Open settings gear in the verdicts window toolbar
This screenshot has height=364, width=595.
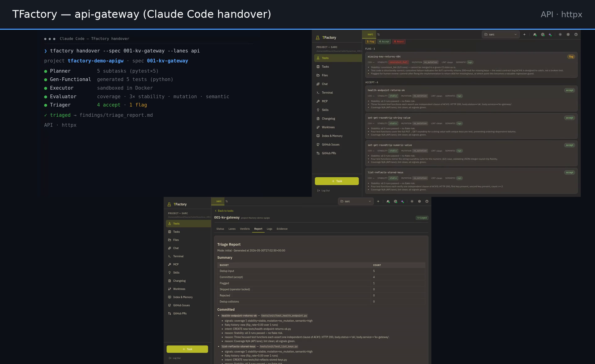568,35
